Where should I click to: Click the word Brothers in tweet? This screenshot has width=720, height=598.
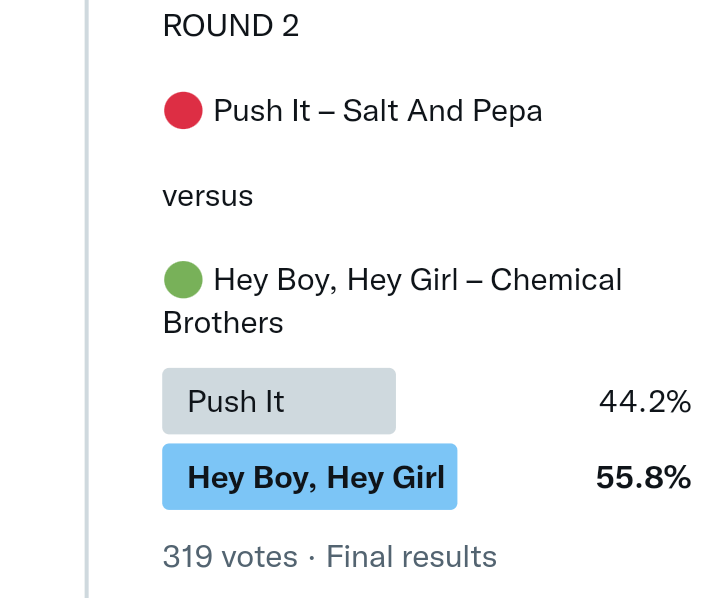(x=223, y=323)
